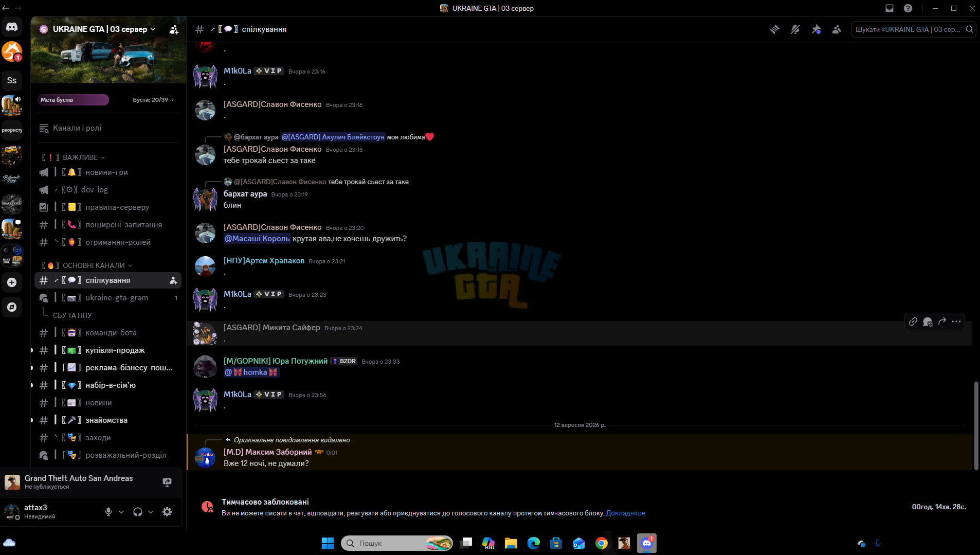980x555 pixels.
Task: Open output device dropdown arrow next to headphones
Action: [x=151, y=512]
